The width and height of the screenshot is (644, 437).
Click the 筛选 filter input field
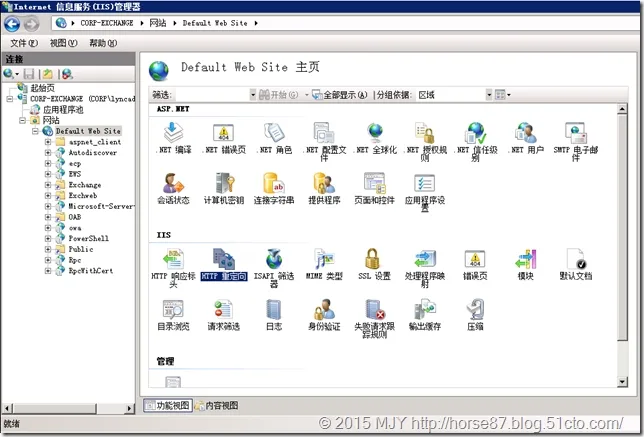point(212,95)
